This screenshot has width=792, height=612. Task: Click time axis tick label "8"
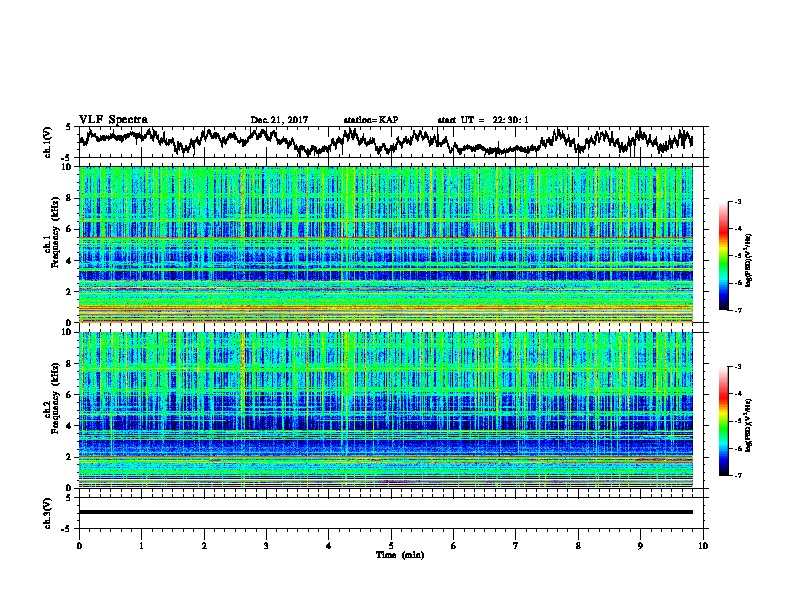pyautogui.click(x=578, y=546)
